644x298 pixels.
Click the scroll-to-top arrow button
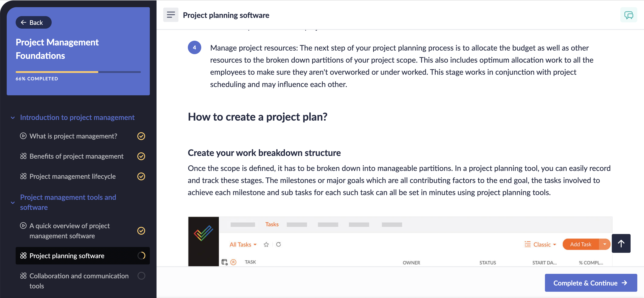621,243
